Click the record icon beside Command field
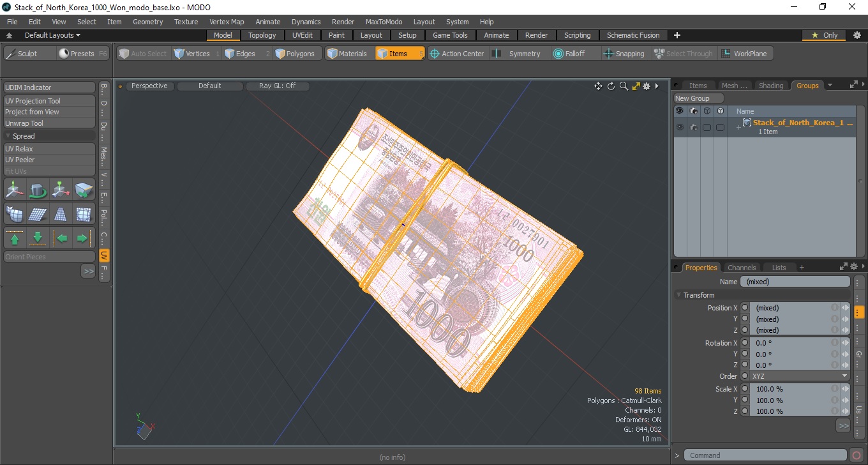The width and height of the screenshot is (868, 465). click(x=857, y=455)
